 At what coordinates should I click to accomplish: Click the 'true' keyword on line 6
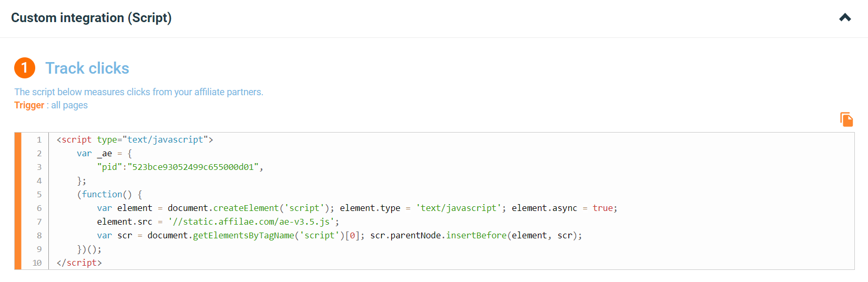pyautogui.click(x=603, y=208)
